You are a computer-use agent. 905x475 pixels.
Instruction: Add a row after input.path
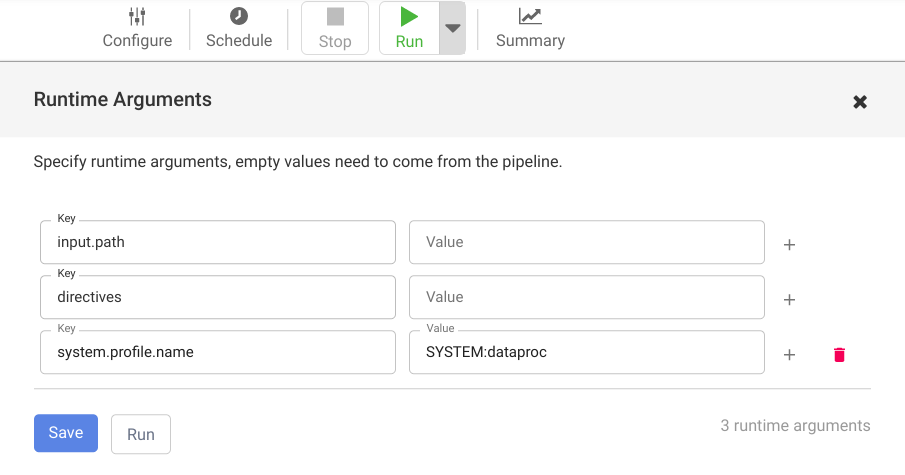click(x=789, y=244)
